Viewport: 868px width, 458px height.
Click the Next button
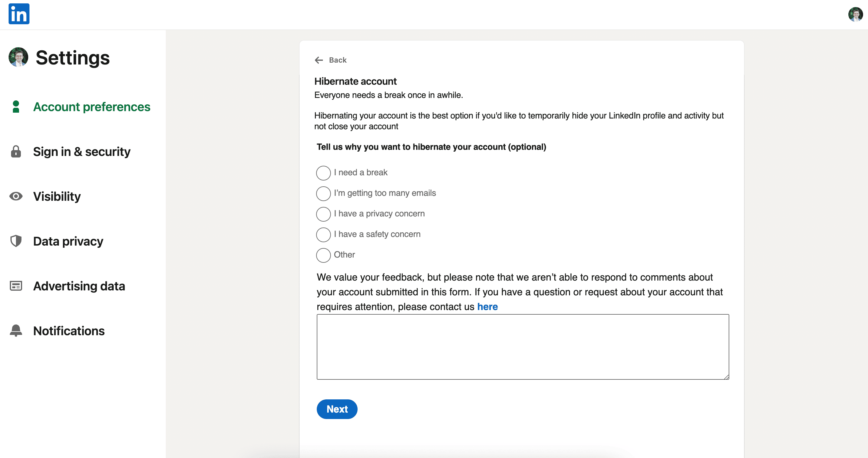pos(337,409)
